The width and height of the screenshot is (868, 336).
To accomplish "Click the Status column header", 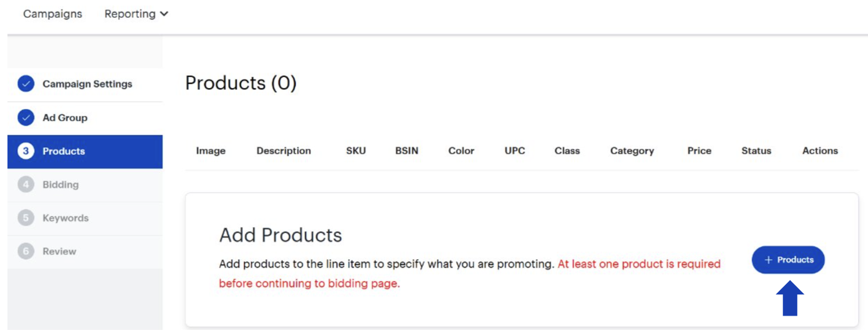I will 756,151.
